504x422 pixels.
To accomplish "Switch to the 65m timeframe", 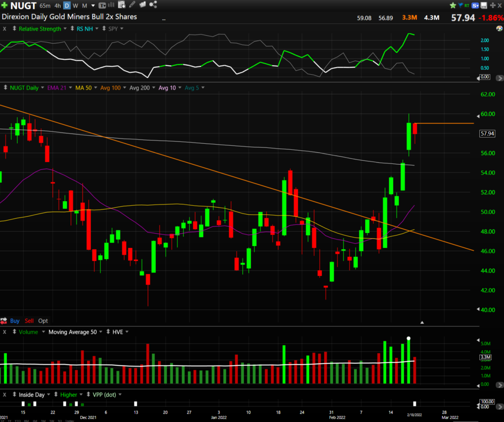I will 45,6.
